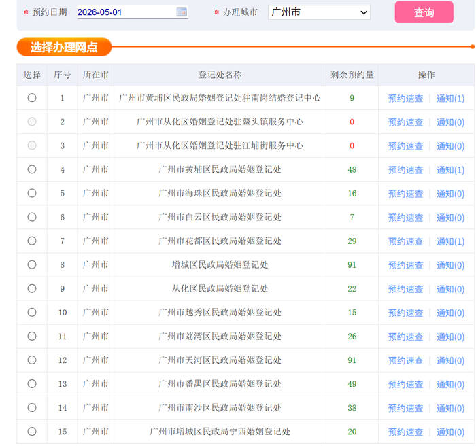Choose 海珠区民政局婚姻登记处 radio button

[32, 193]
